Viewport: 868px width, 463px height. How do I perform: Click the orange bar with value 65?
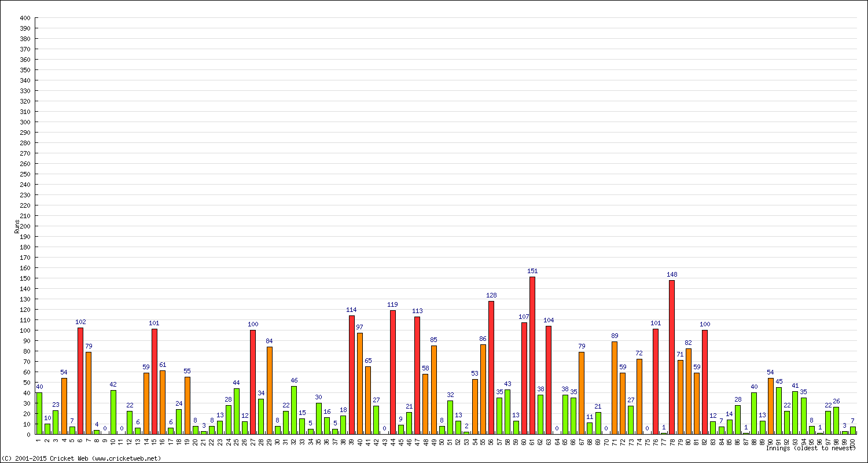368,400
